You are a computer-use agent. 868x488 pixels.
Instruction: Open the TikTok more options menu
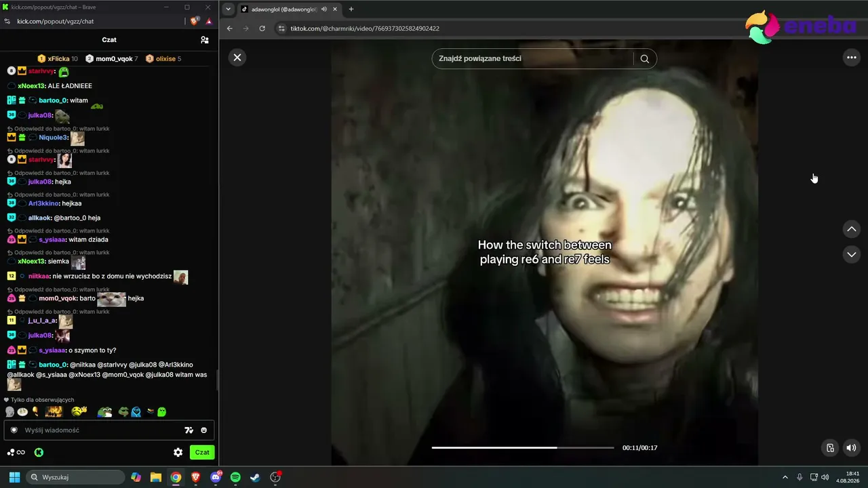tap(852, 58)
